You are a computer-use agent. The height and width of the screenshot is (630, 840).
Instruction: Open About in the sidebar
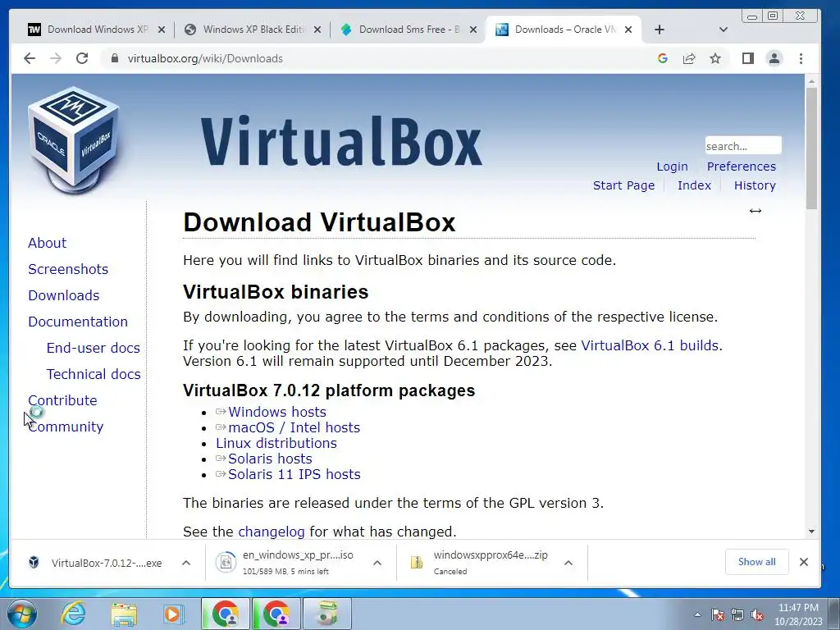click(47, 243)
